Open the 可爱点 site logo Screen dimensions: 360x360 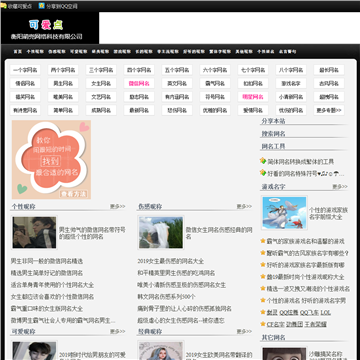pos(46,25)
